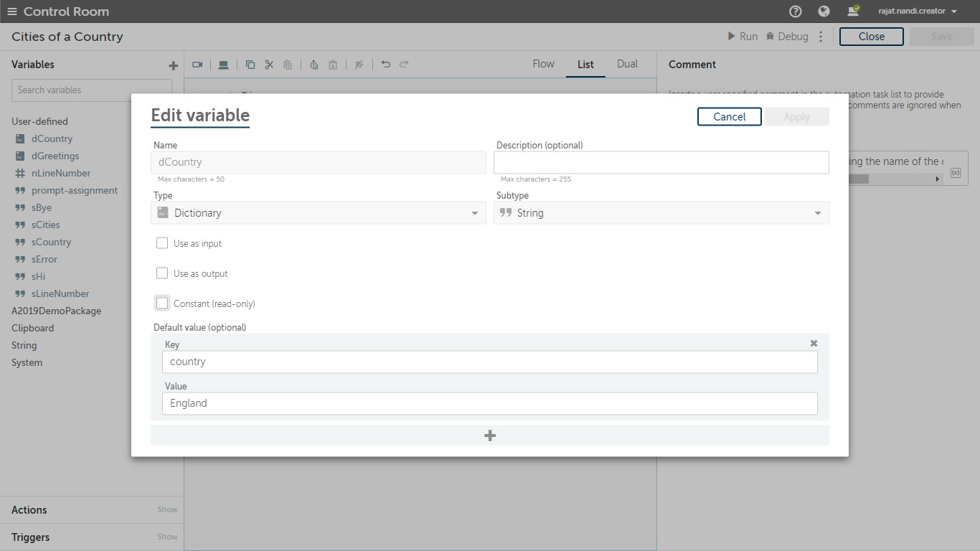
Task: Select the dGreetings dictionary variable
Action: (x=55, y=156)
